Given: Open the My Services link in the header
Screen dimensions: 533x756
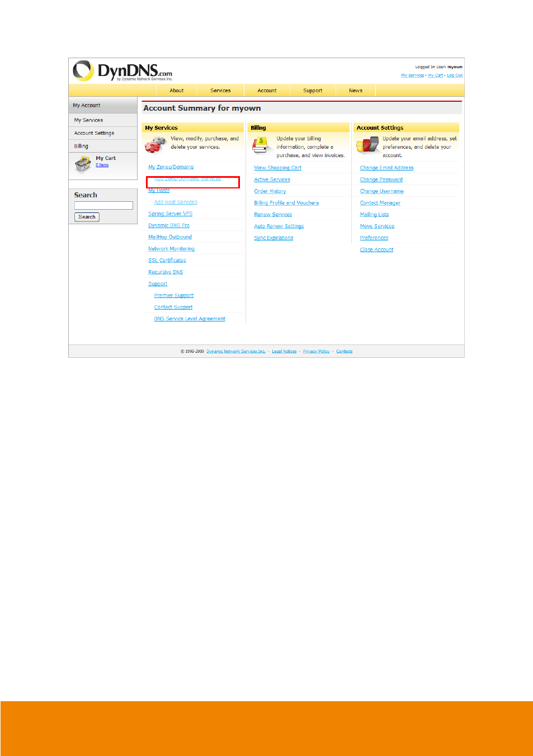Looking at the screenshot, I should pyautogui.click(x=413, y=75).
